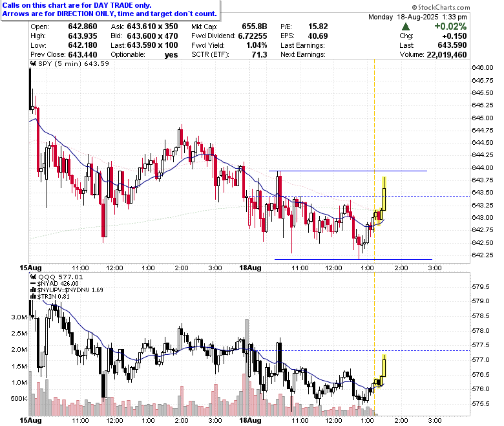The image size is (504, 426).
Task: Click the 'Next Earnings:' label
Action: 303,54
